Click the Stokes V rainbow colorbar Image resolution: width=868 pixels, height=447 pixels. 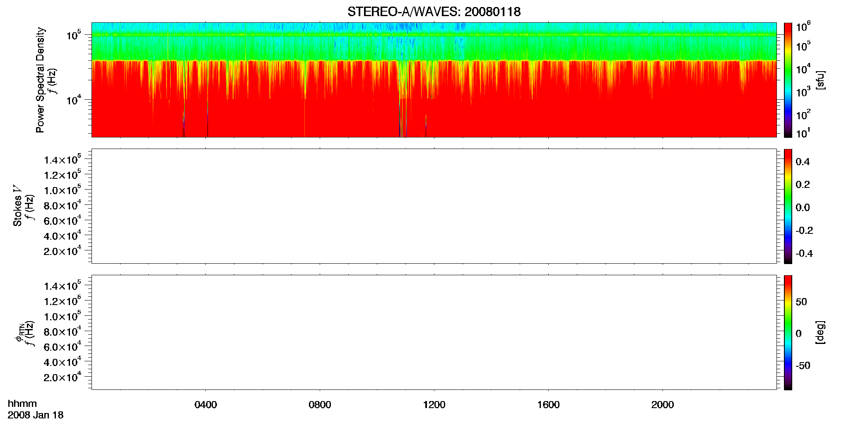pyautogui.click(x=788, y=206)
